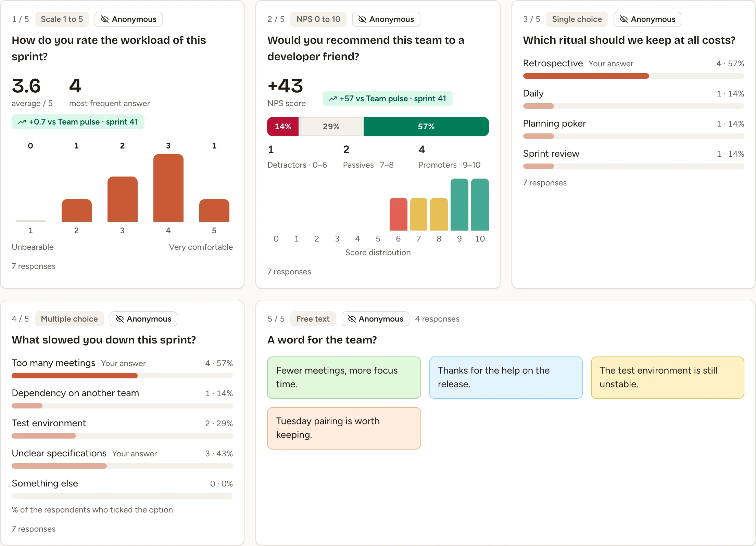Click the Free text tag
This screenshot has width=756, height=546.
(x=313, y=319)
